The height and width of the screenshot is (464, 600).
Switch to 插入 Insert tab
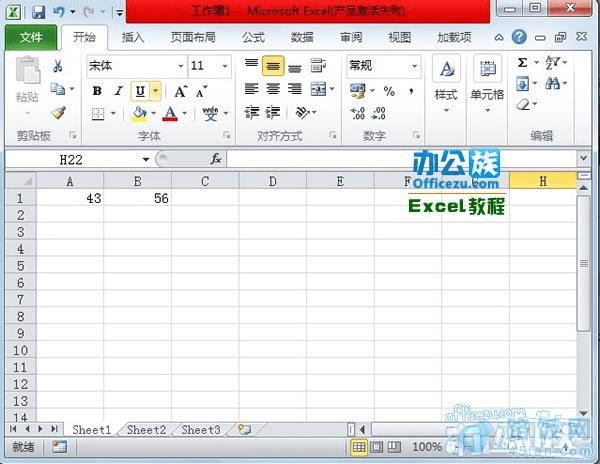[x=133, y=37]
